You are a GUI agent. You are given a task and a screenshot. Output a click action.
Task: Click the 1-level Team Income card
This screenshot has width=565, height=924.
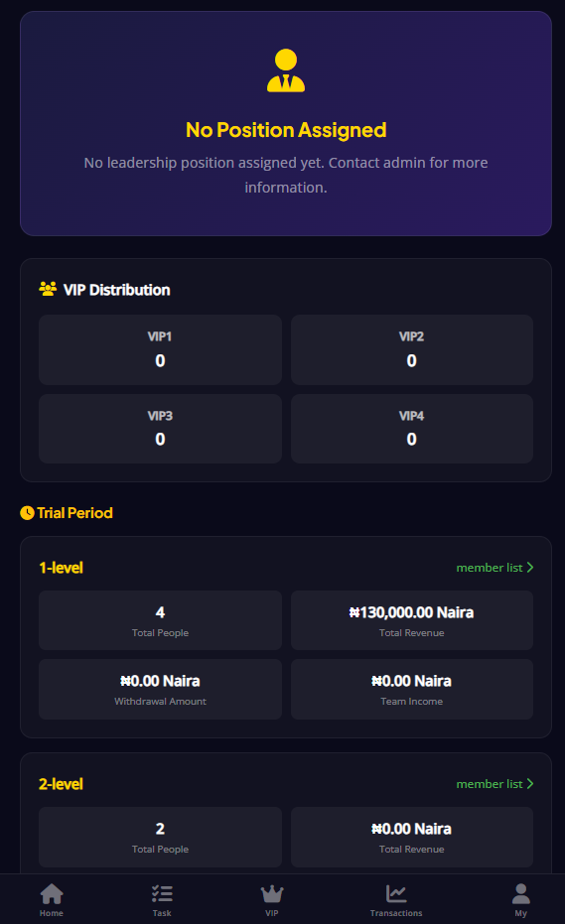pos(412,689)
